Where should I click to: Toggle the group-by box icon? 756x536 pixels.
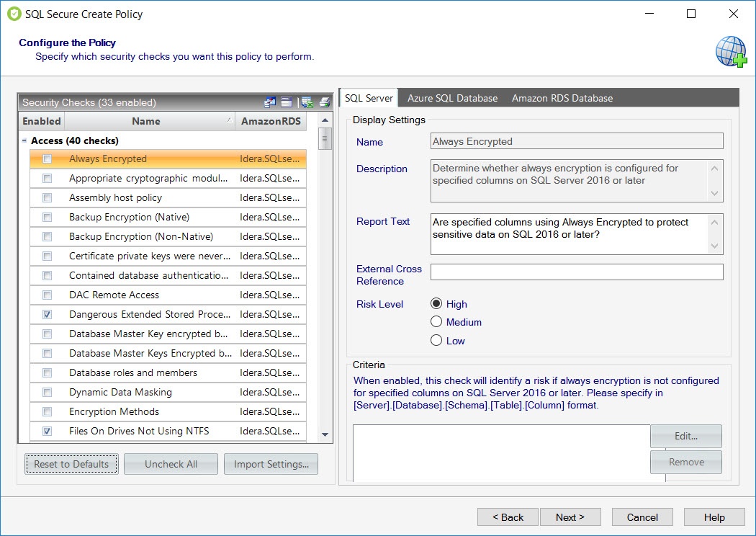point(287,102)
